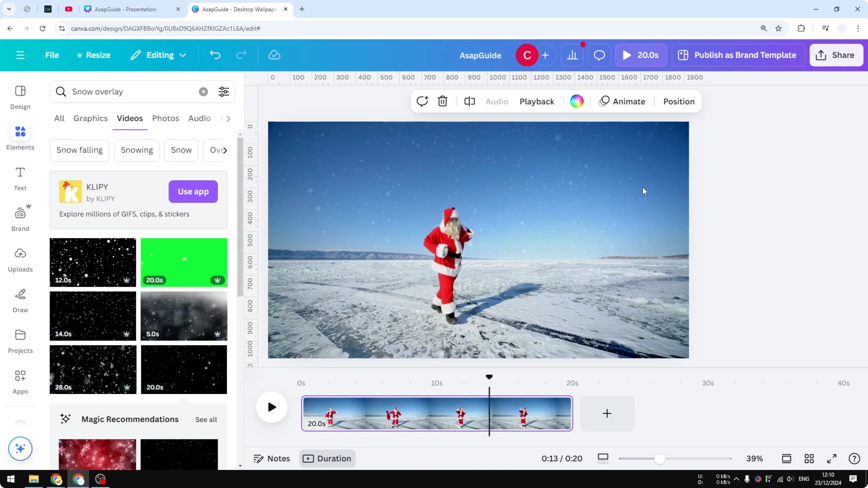Screen dimensions: 868x488
Task: Delete the selected clip via trash icon
Action: pos(442,101)
